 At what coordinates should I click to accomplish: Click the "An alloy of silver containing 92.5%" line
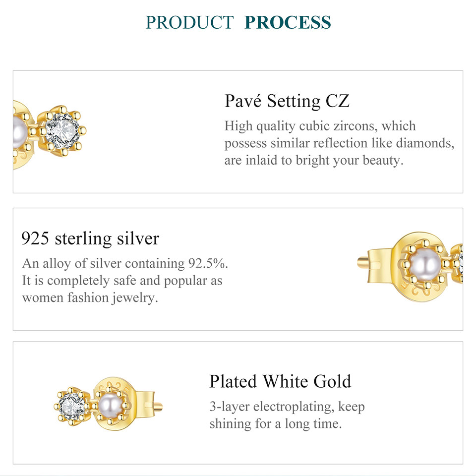coord(125,263)
